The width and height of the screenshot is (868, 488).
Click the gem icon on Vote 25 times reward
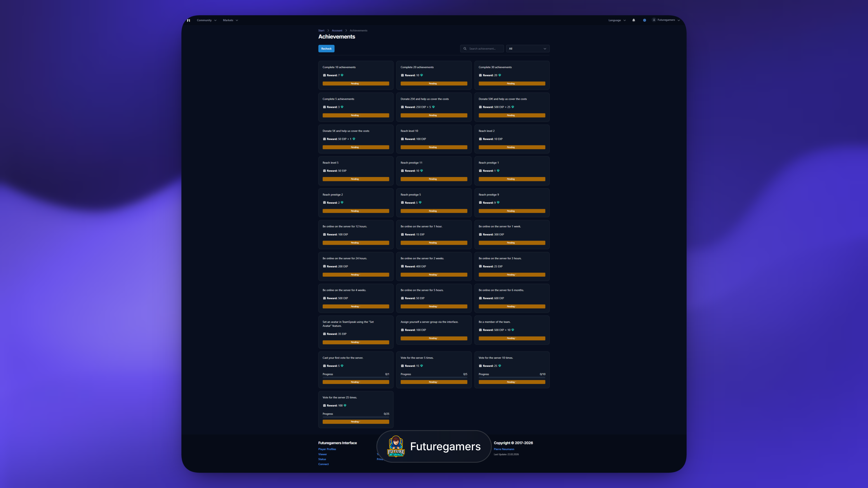pos(344,406)
